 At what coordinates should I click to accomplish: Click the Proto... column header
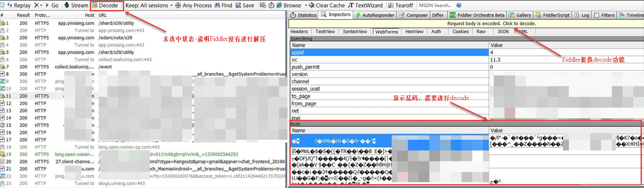(x=42, y=15)
